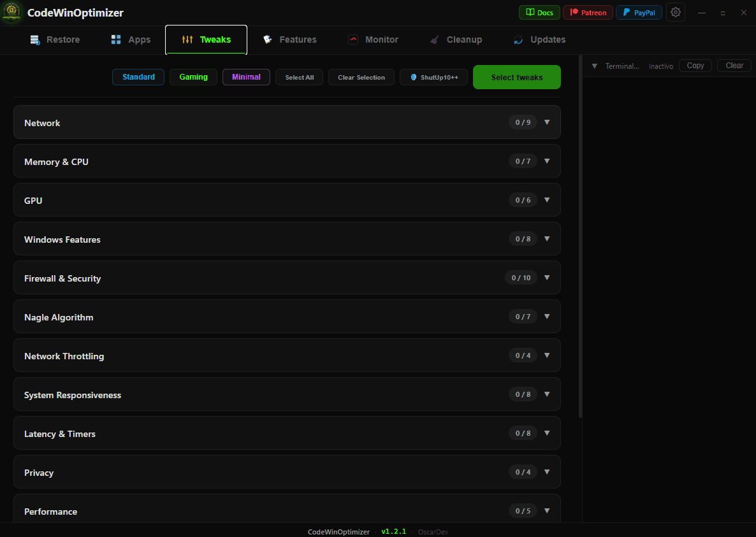Click the System Responsiveness category title

(73, 395)
